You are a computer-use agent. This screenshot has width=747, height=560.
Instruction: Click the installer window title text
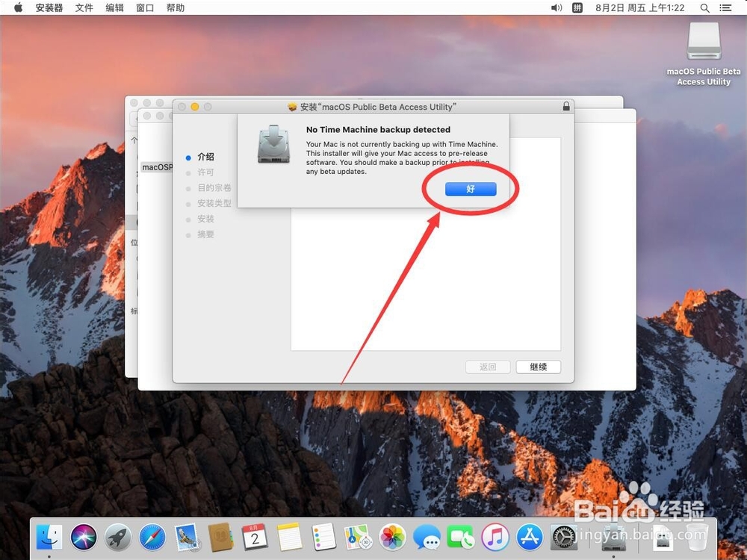coord(378,107)
